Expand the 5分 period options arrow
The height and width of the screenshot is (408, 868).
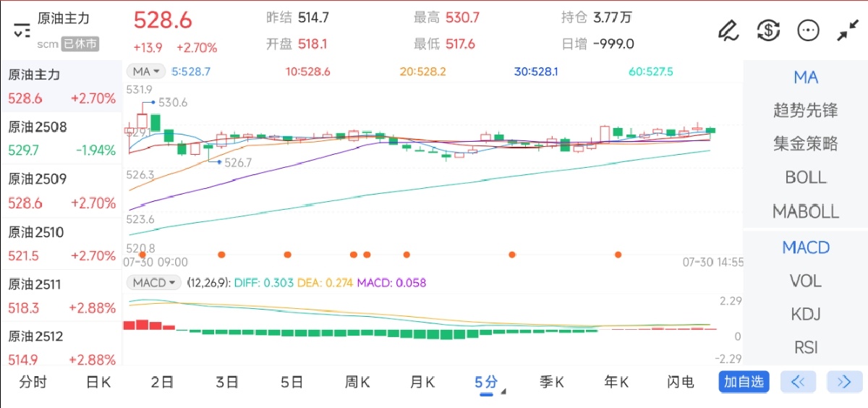click(503, 391)
